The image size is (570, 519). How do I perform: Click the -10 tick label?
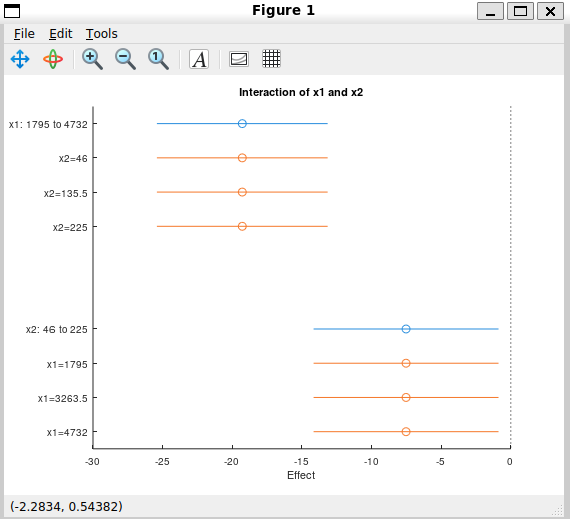371,462
